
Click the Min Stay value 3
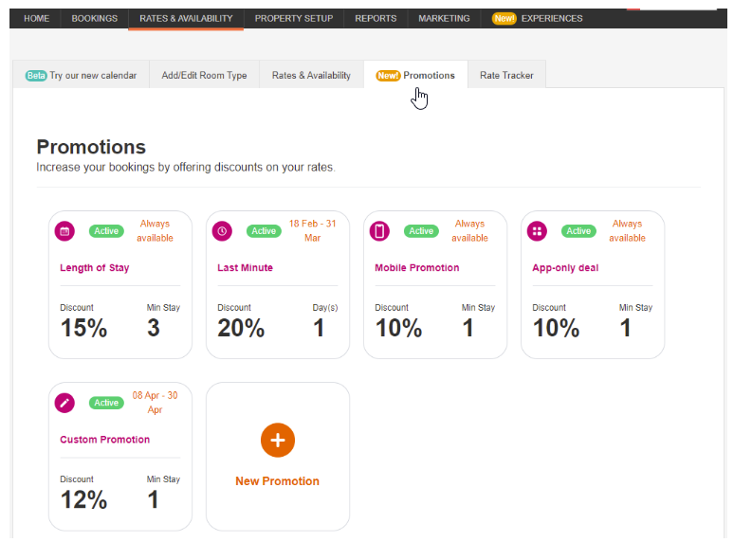click(153, 328)
